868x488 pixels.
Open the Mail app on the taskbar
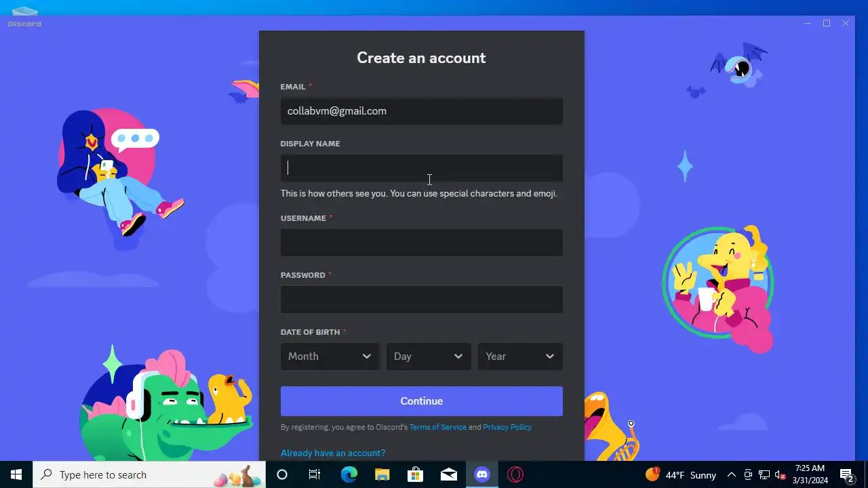448,474
